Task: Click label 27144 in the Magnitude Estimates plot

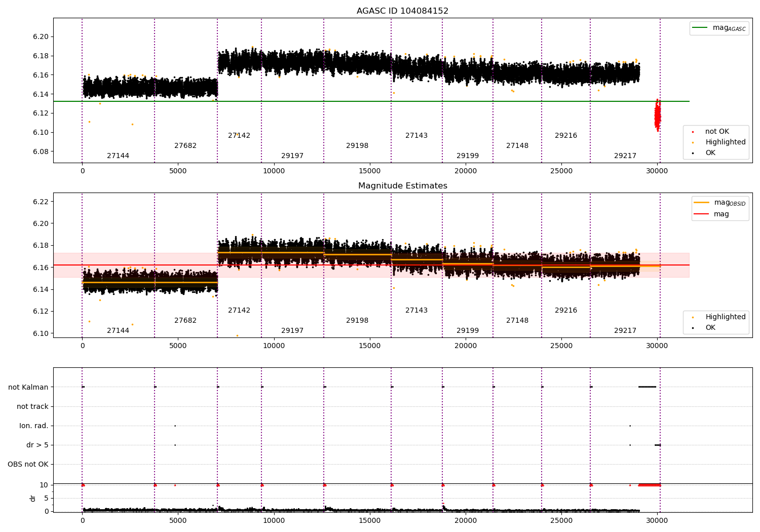Action: tap(118, 331)
